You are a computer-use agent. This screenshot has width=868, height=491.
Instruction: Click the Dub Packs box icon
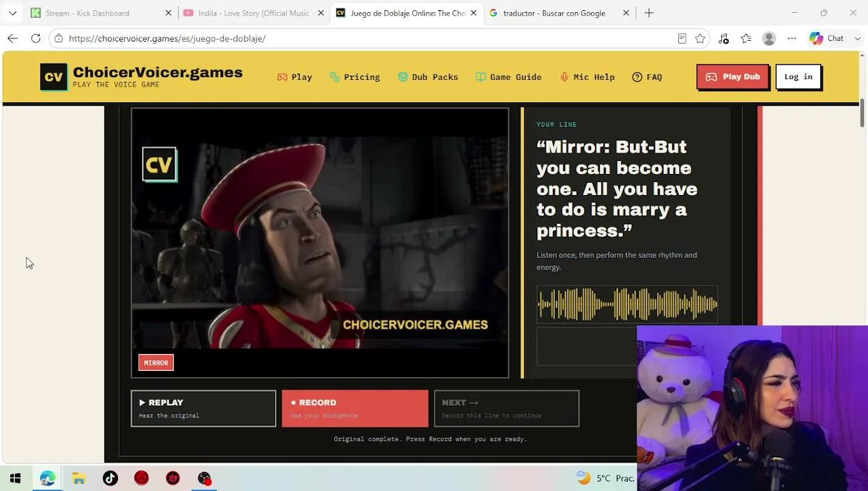coord(403,77)
